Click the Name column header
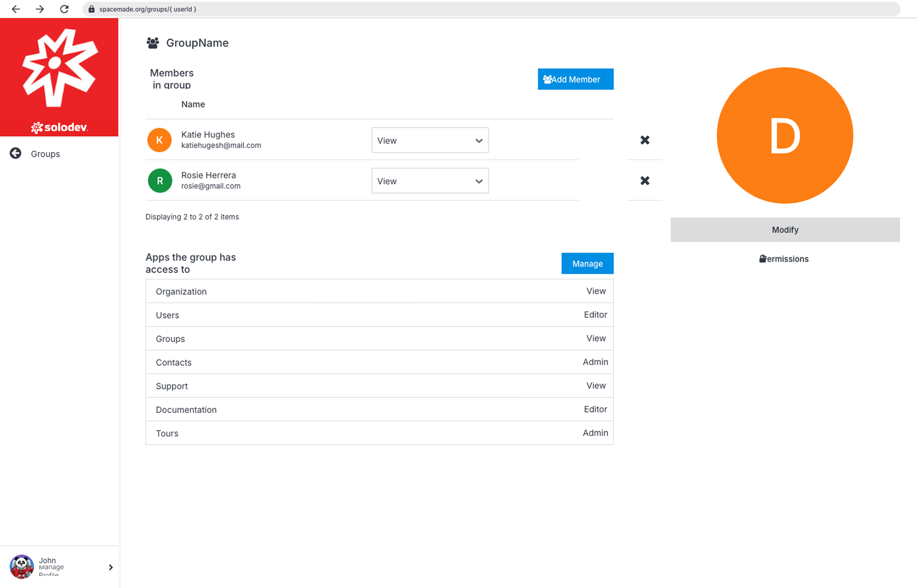Viewport: 917px width, 588px height. coord(193,104)
